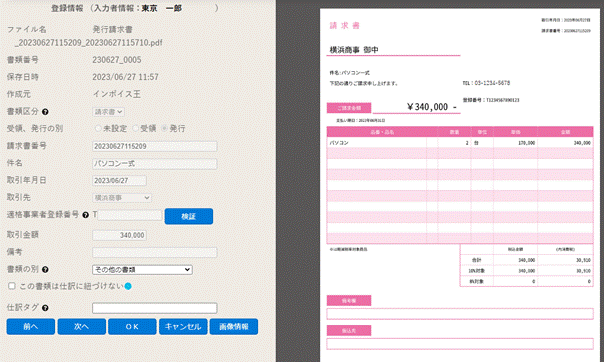604x362 pixels.
Task: Click the 検証 button
Action: [x=189, y=216]
